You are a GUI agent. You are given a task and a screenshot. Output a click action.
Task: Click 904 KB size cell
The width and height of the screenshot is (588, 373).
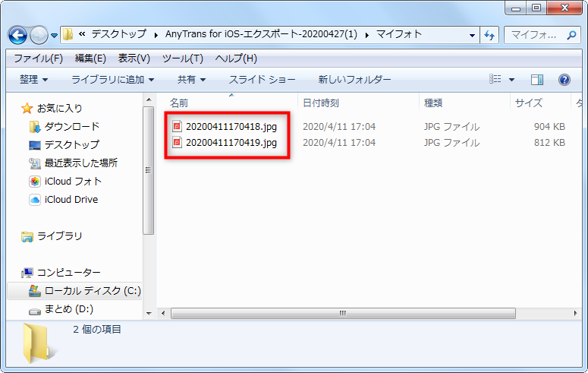tap(549, 127)
